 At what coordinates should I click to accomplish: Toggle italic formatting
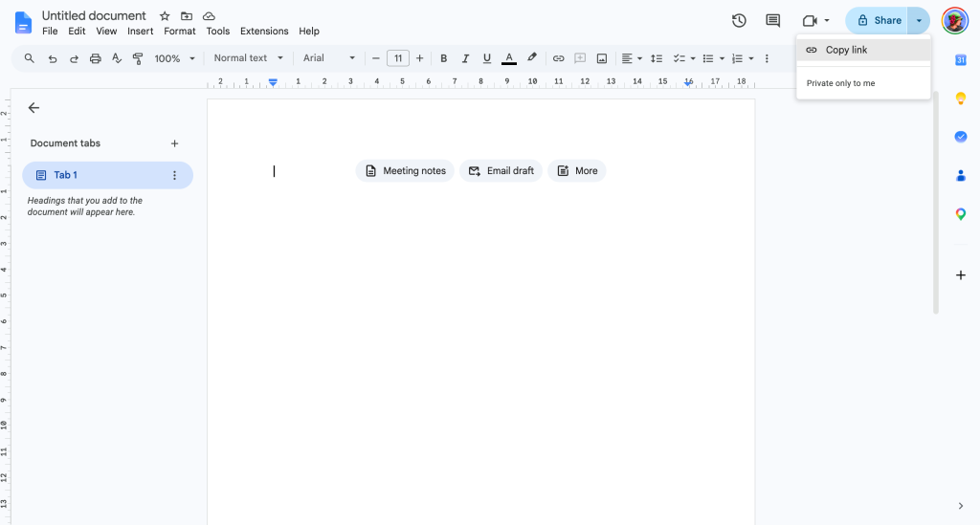point(465,58)
